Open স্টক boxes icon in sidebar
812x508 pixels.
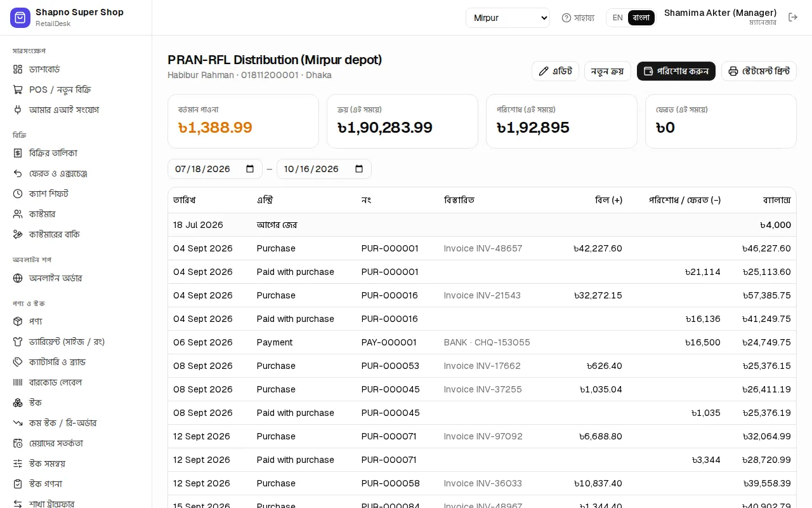click(18, 403)
